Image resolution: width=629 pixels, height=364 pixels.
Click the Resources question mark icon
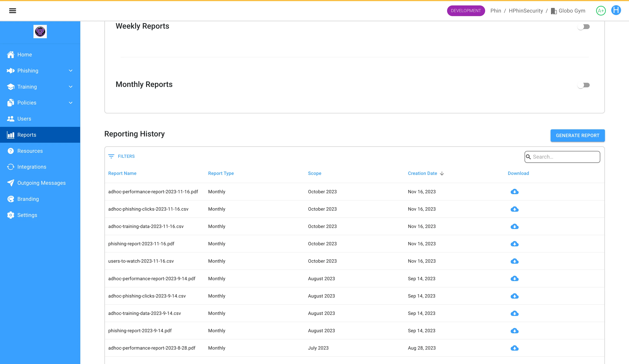click(10, 151)
